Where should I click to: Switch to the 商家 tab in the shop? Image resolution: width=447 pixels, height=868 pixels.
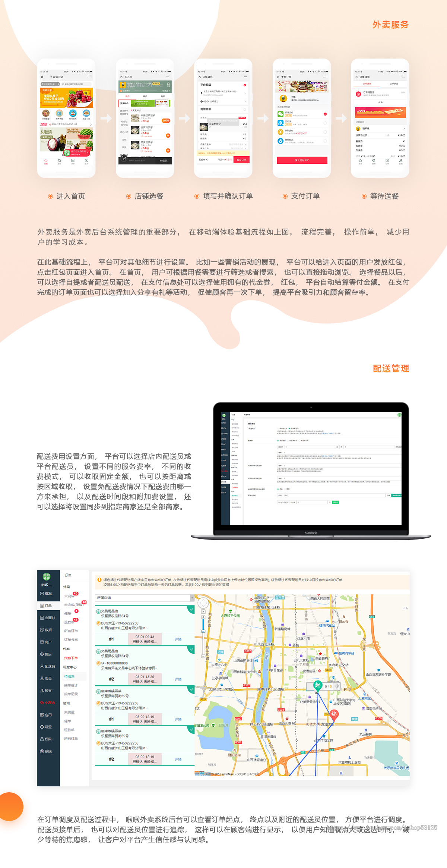pyautogui.click(x=163, y=96)
